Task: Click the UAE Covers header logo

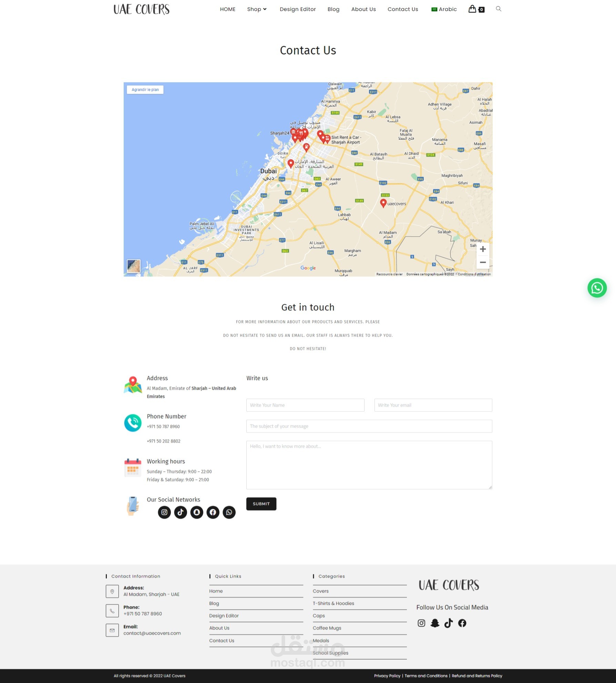Action: point(142,9)
